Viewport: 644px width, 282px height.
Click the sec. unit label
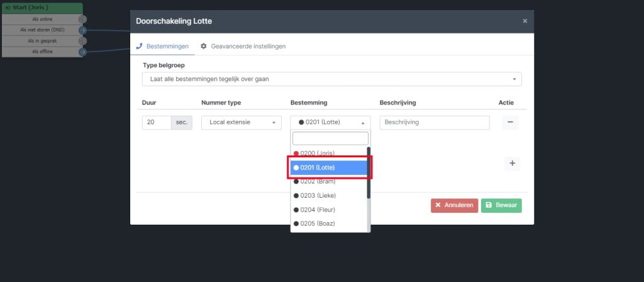(182, 123)
